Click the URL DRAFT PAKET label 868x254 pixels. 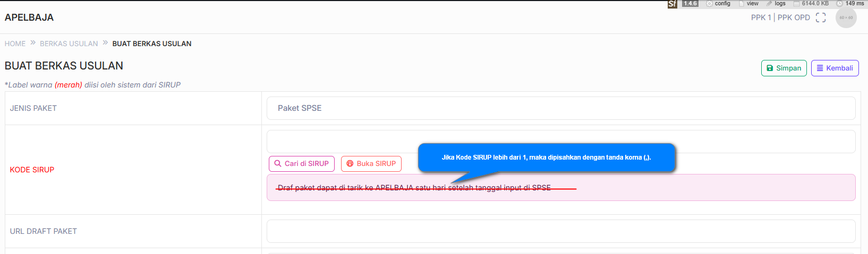[x=44, y=231]
